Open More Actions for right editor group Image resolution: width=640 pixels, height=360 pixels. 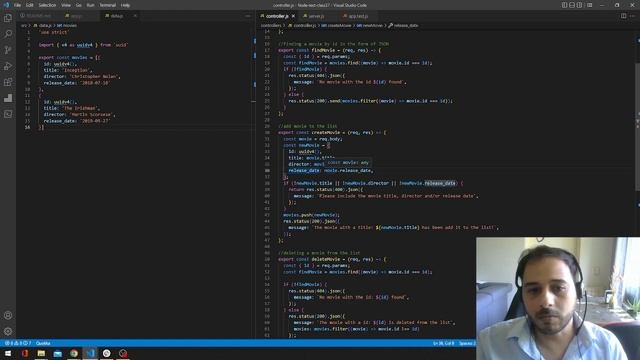633,16
